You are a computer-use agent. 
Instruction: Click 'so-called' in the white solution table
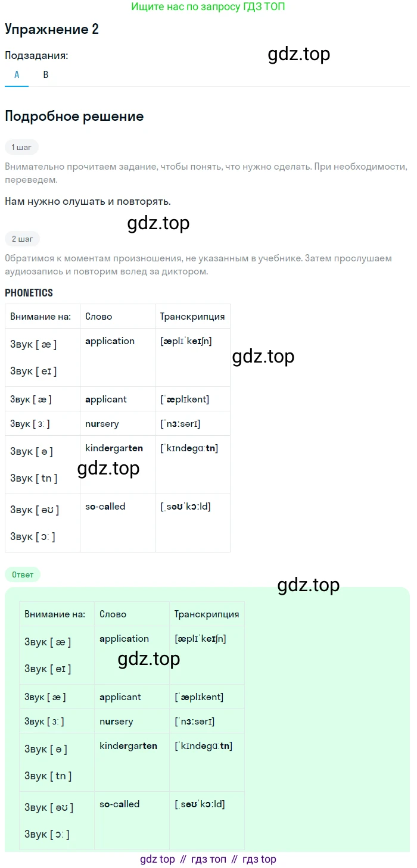click(x=105, y=507)
